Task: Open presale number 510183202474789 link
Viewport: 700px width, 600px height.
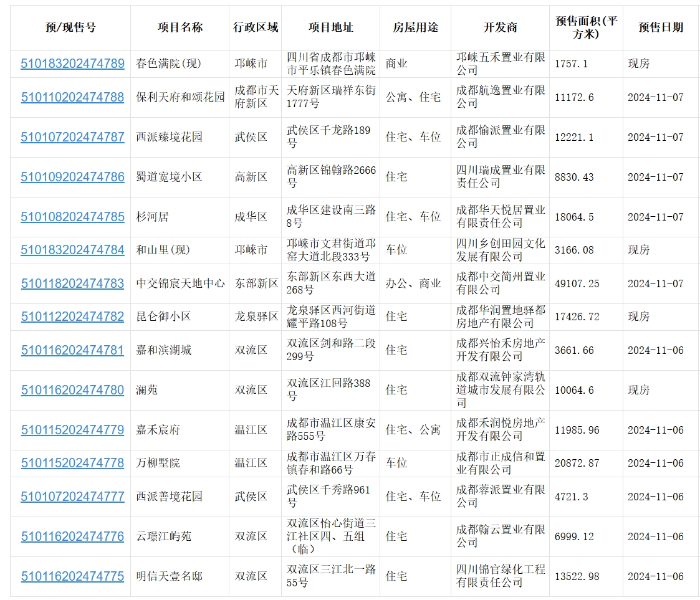Action: pos(72,64)
